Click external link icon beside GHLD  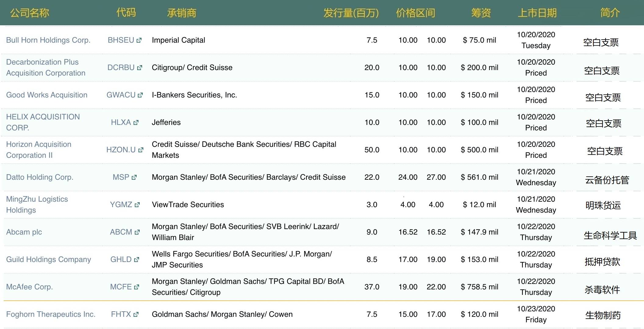coord(137,260)
